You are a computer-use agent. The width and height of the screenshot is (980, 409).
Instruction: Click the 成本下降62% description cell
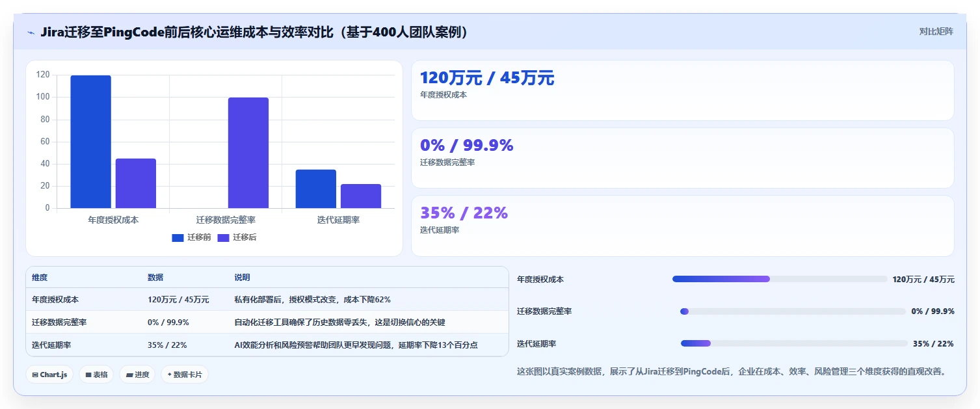[312, 300]
